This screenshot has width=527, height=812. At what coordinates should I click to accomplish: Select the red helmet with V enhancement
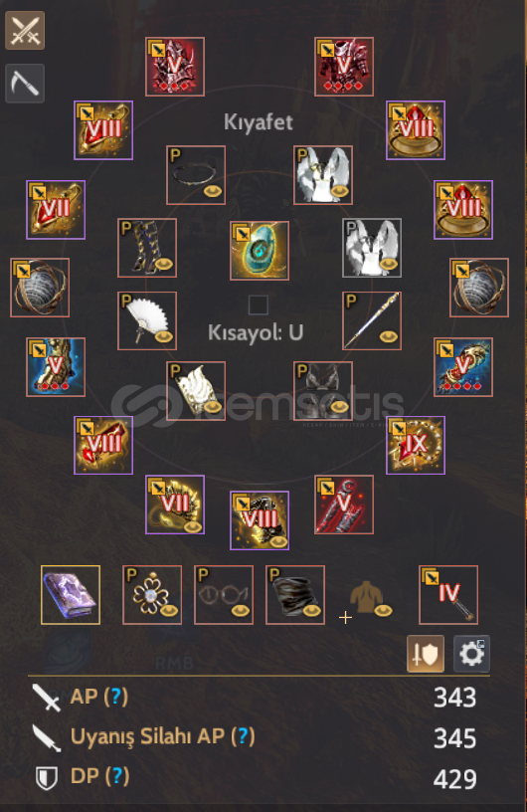pos(175,67)
